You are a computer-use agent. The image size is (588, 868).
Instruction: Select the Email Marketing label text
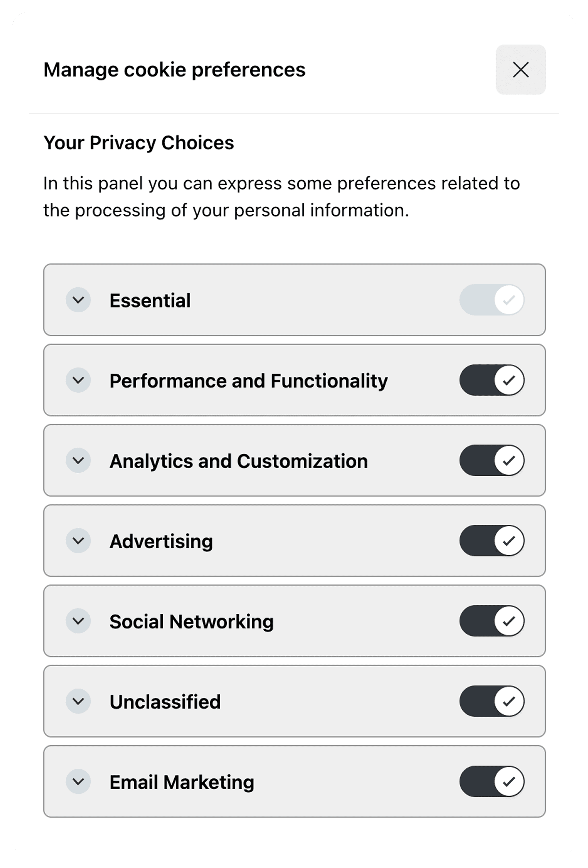tap(181, 782)
